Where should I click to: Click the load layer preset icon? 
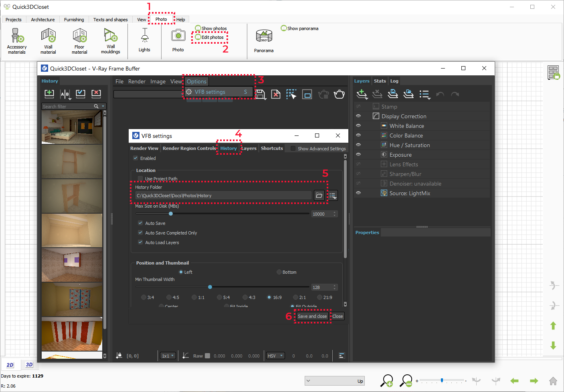408,94
